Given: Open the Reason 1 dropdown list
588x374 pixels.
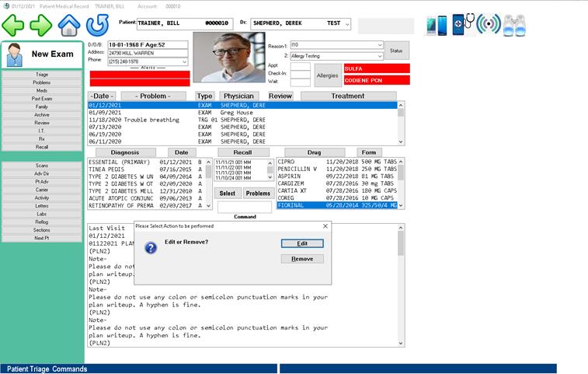Looking at the screenshot, I should [x=380, y=45].
